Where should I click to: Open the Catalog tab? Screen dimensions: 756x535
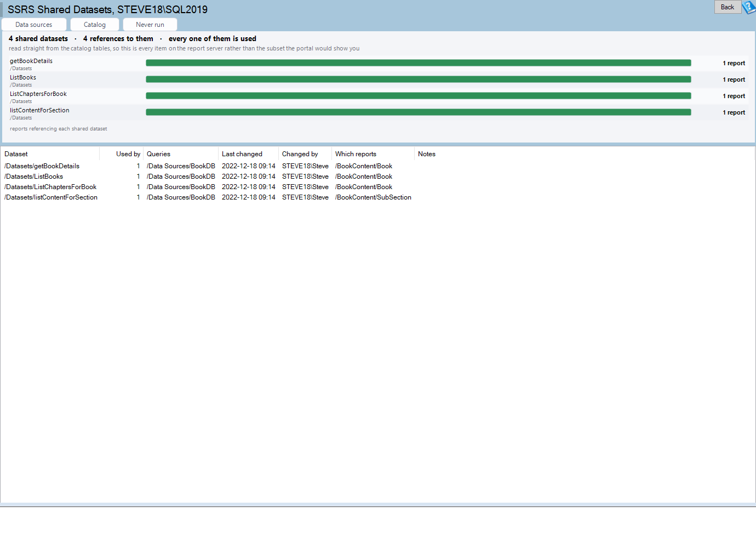click(x=95, y=25)
